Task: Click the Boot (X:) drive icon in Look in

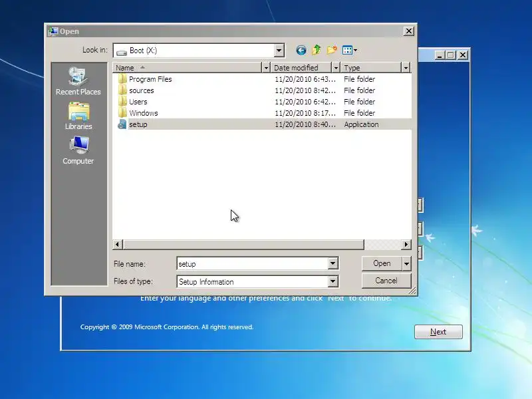Action: [x=122, y=51]
